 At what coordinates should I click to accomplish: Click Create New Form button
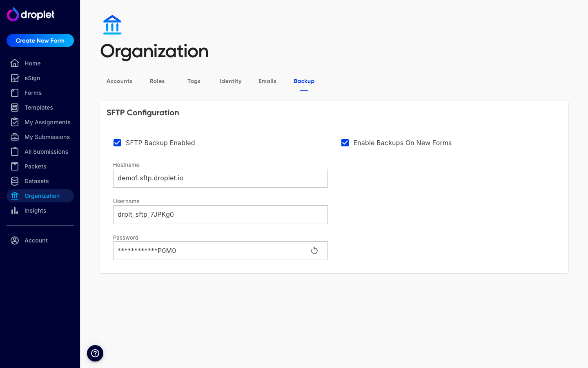[x=40, y=40]
